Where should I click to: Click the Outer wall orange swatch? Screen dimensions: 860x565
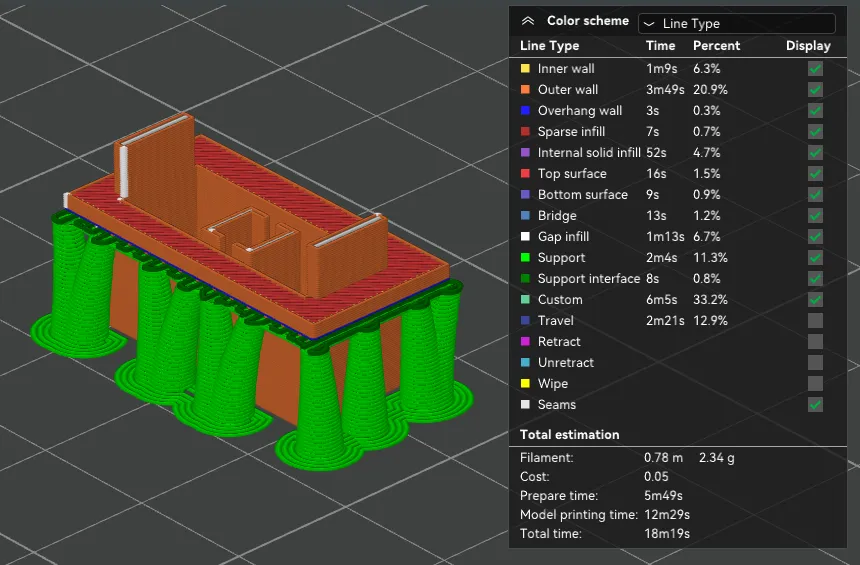[525, 90]
